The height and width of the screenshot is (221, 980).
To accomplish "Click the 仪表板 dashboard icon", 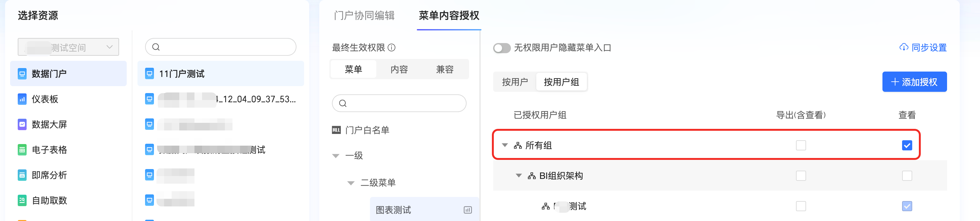I will 22,99.
